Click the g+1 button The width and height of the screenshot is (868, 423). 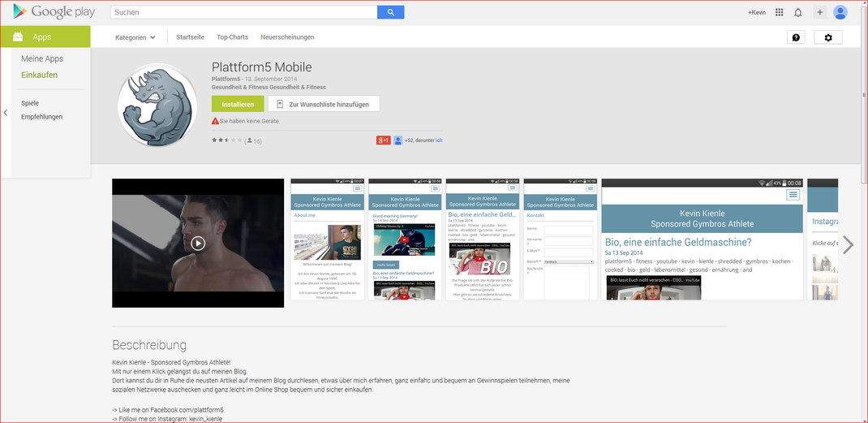384,140
